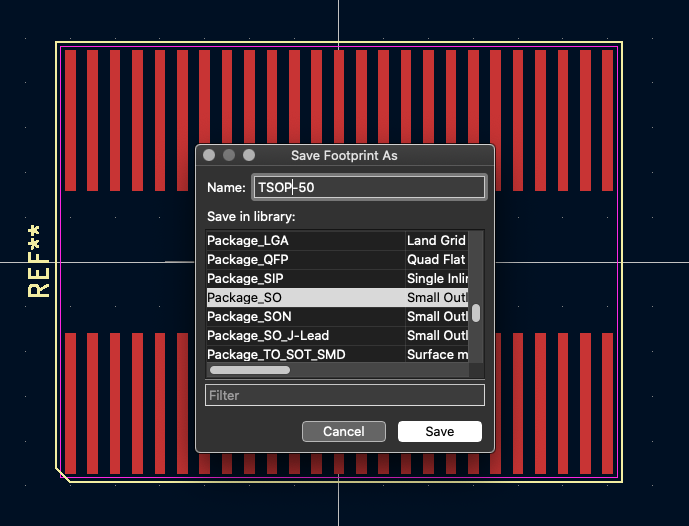This screenshot has width=689, height=526.
Task: Select the Package_LGA library row
Action: coord(304,241)
